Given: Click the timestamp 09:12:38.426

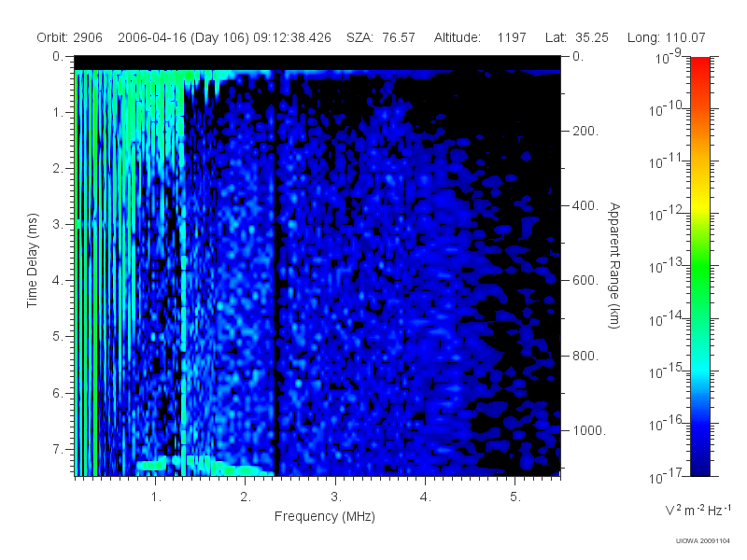Looking at the screenshot, I should (x=292, y=37).
